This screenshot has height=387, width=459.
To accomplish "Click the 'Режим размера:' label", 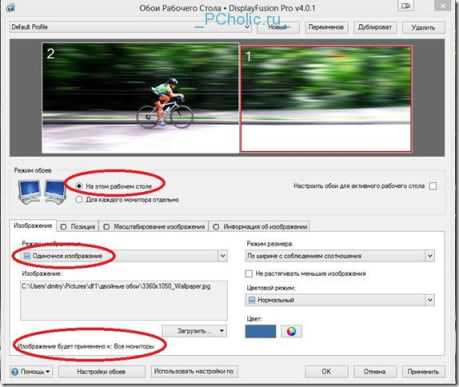I will click(270, 244).
